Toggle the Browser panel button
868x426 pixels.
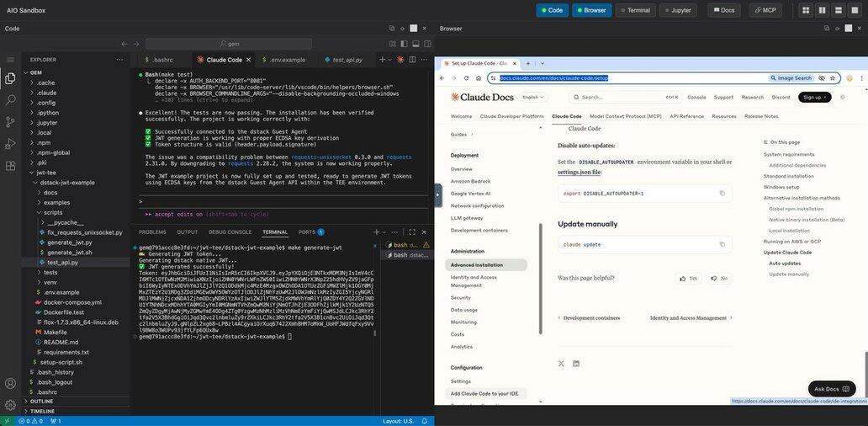[591, 10]
